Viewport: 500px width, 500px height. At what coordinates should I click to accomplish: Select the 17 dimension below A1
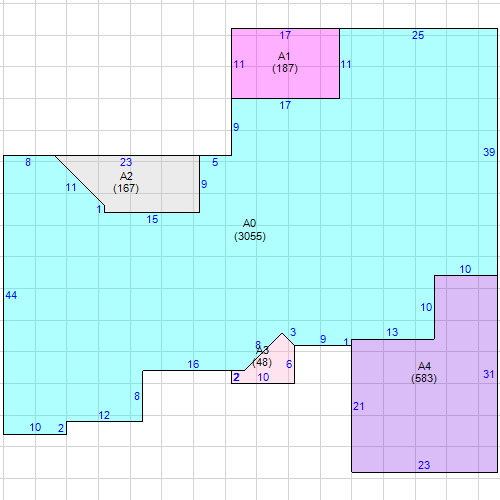(x=285, y=105)
